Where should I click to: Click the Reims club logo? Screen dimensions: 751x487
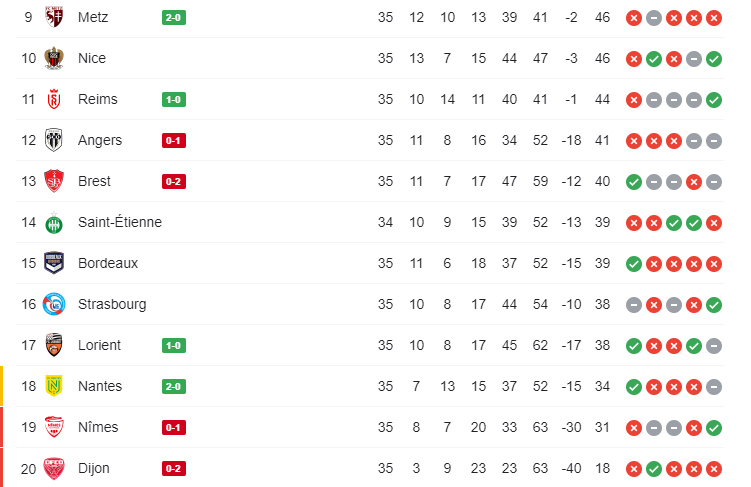pos(54,99)
